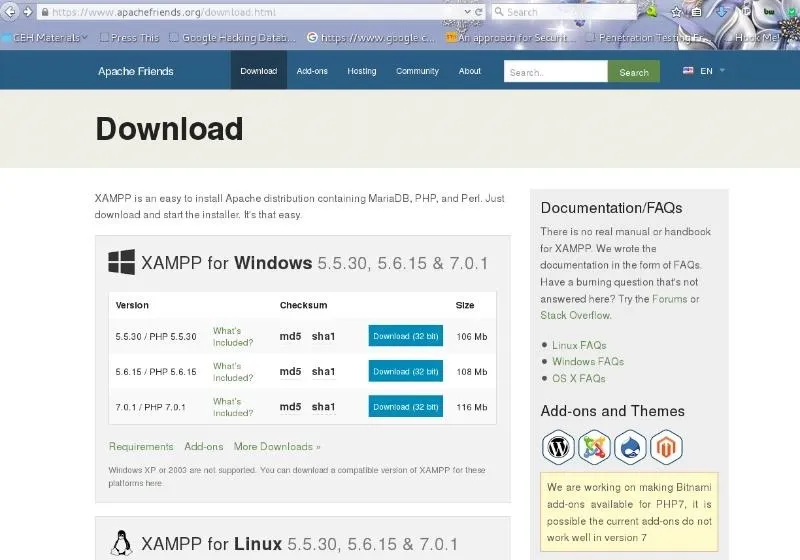Open the Hosting navigation item
Image resolution: width=800 pixels, height=560 pixels.
pos(362,71)
